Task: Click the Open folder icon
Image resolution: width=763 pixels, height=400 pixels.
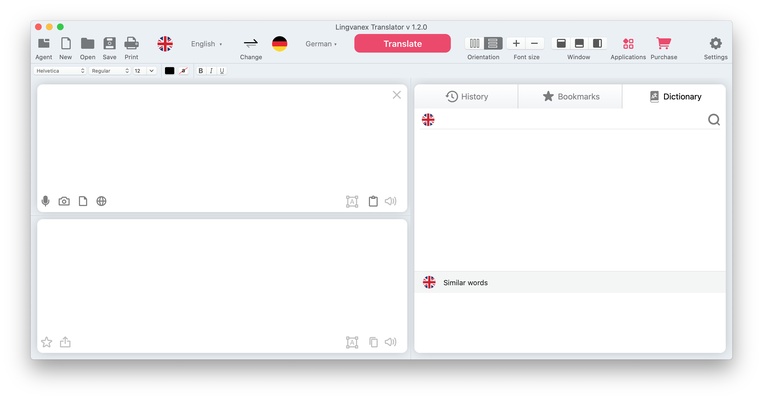Action: (x=88, y=43)
